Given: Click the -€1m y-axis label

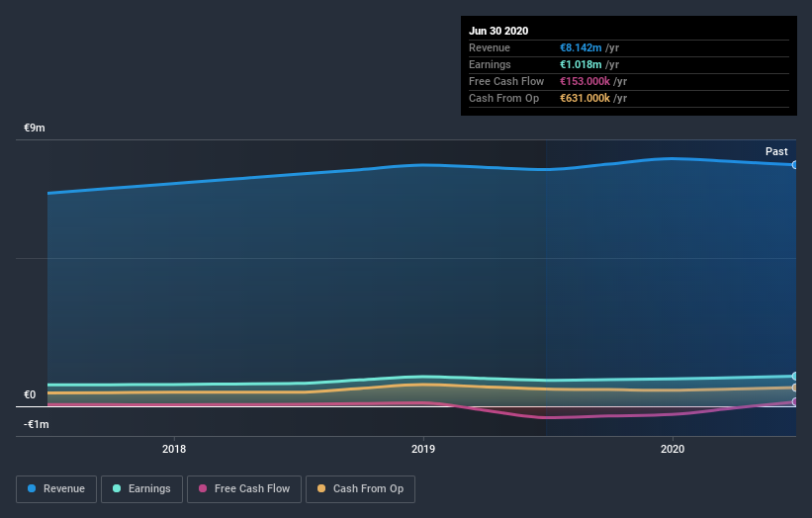Looking at the screenshot, I should [x=37, y=424].
